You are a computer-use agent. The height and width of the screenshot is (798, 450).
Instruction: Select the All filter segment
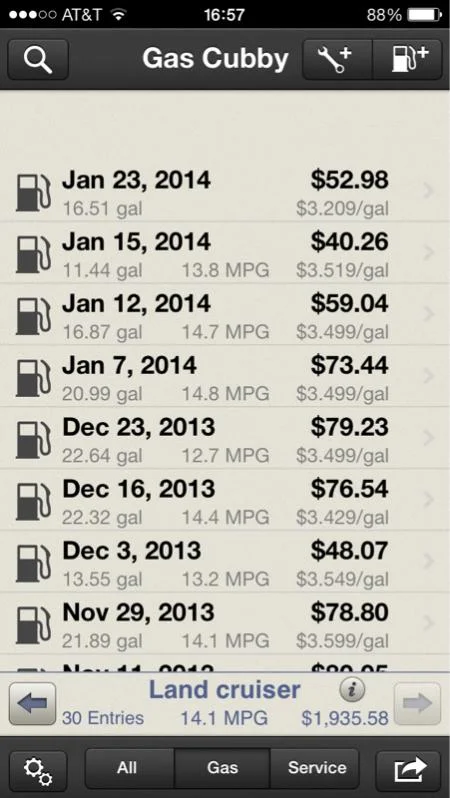(x=129, y=768)
